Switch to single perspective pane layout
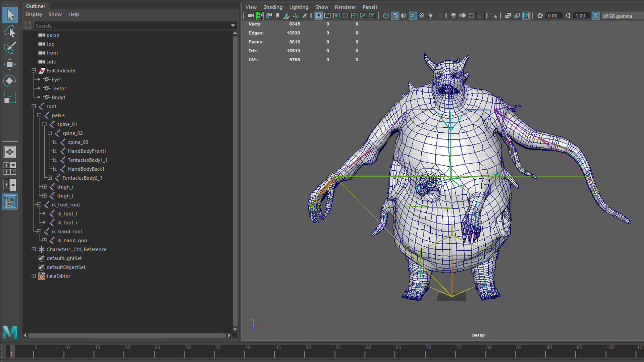Viewport: 644px width, 362px height. [x=10, y=152]
